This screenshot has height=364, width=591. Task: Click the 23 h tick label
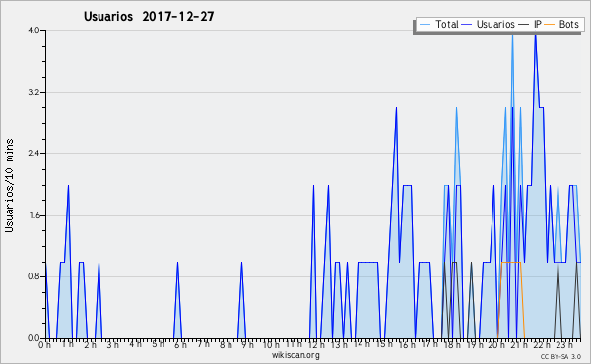pyautogui.click(x=564, y=344)
